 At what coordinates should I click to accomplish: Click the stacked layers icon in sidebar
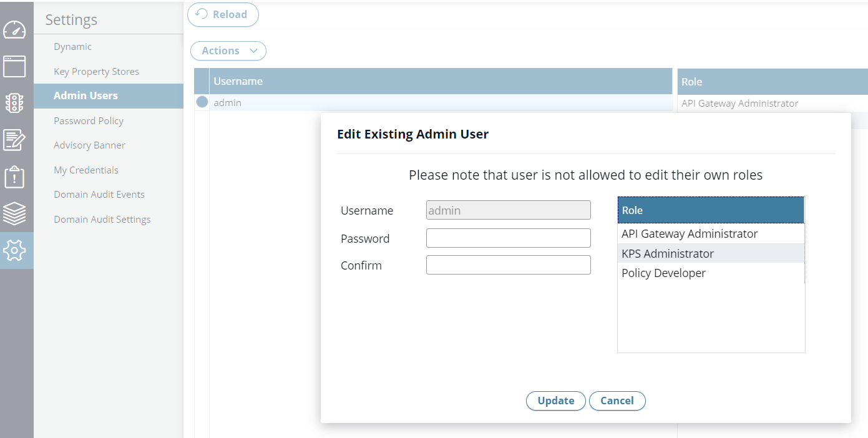point(14,214)
